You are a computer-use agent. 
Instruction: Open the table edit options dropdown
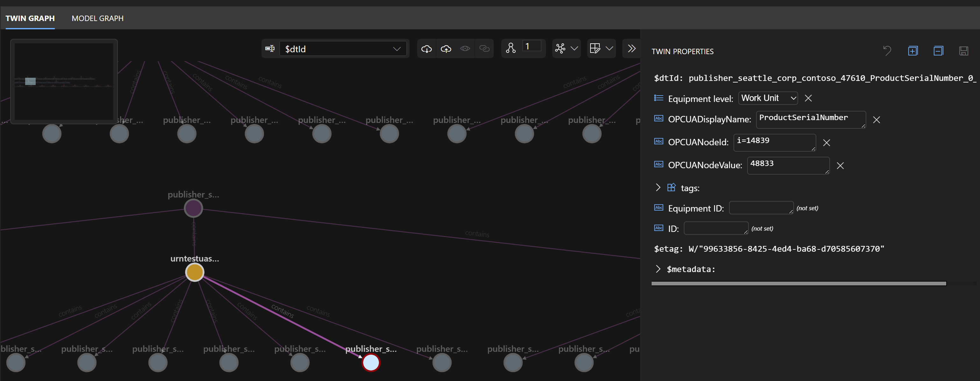click(601, 48)
